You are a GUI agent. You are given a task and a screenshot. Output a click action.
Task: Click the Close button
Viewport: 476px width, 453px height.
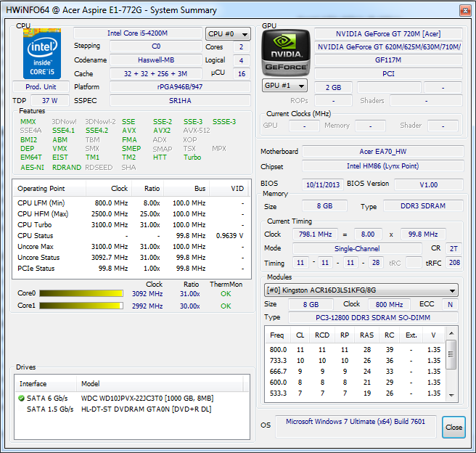point(454,427)
